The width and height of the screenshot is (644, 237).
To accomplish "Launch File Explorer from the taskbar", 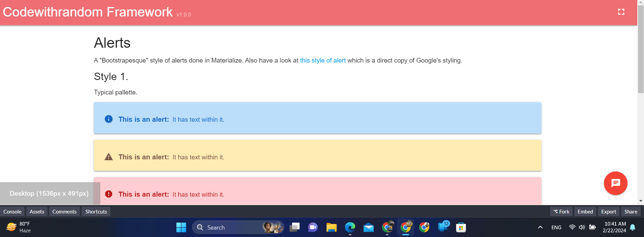I will coord(331,228).
